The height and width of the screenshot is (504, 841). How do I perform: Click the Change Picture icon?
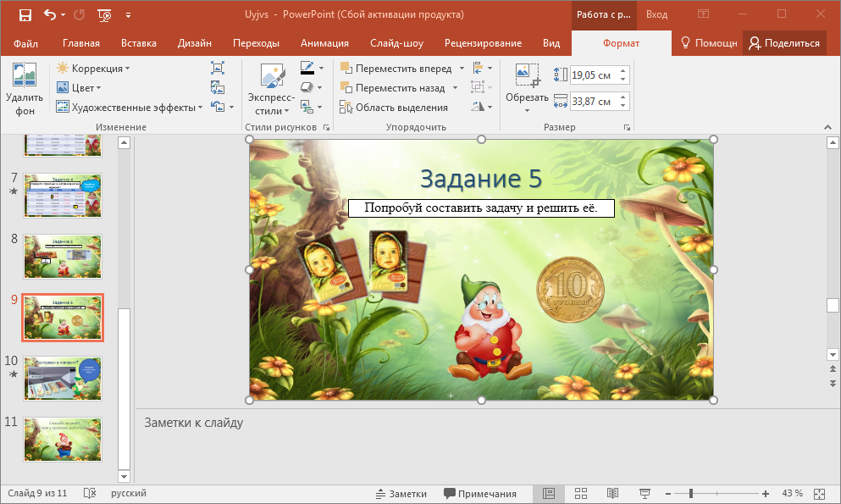pos(217,87)
